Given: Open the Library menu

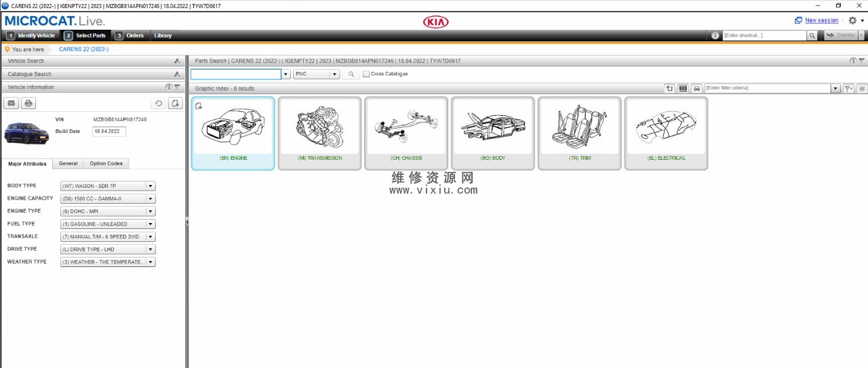Looking at the screenshot, I should pos(163,35).
